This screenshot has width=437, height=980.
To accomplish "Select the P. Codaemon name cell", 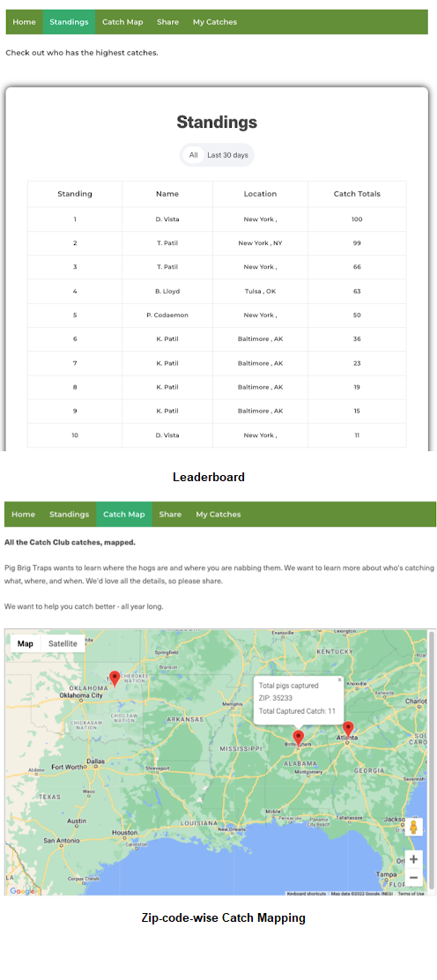I will coord(167,316).
